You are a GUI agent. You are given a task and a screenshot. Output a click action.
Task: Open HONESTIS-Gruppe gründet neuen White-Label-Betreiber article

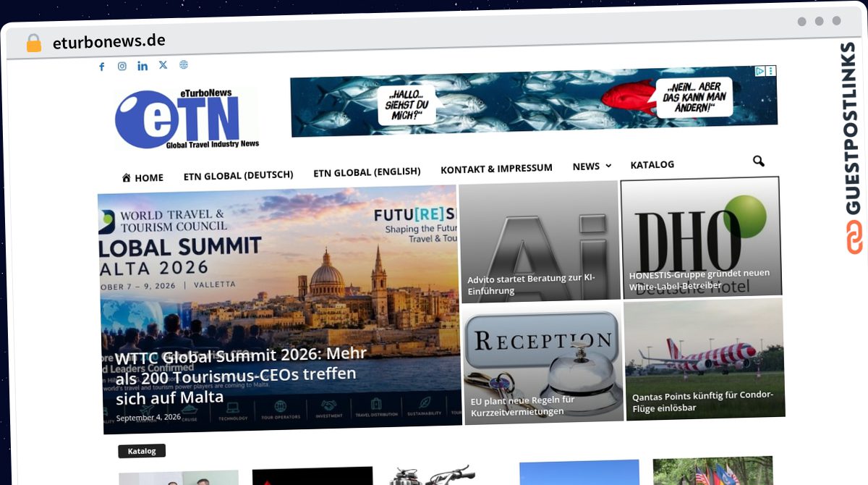tap(699, 279)
